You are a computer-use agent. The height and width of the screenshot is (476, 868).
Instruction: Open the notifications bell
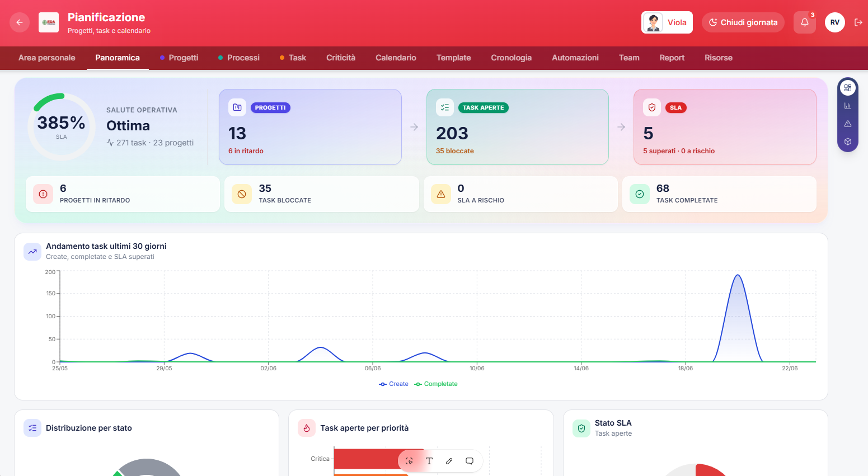tap(805, 22)
